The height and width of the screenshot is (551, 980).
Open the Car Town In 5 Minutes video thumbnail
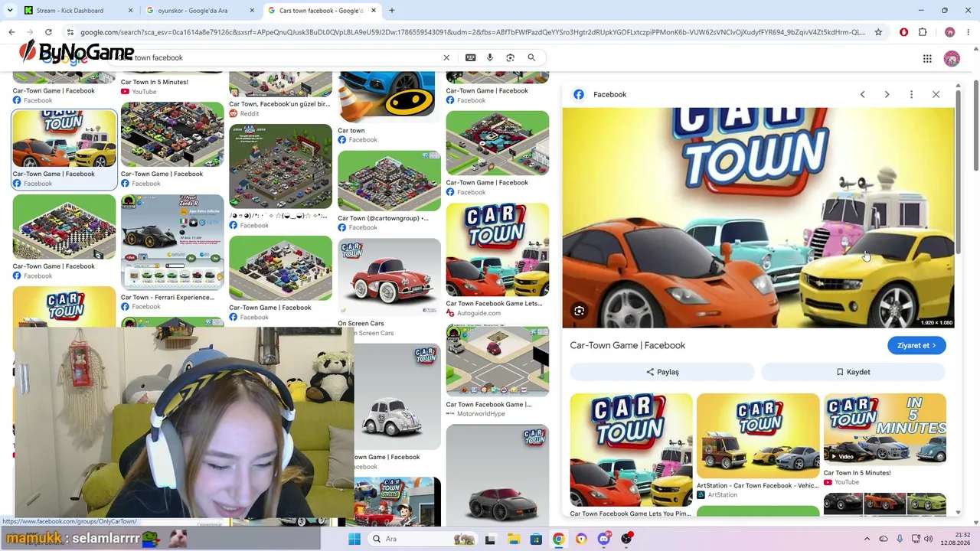pyautogui.click(x=884, y=429)
